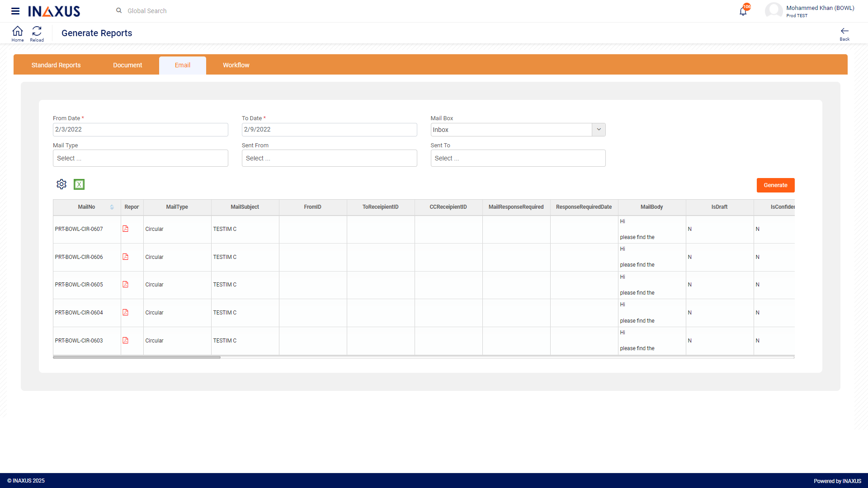Open the PDF report for PRT-BOWL-CIR-0603

coord(125,340)
